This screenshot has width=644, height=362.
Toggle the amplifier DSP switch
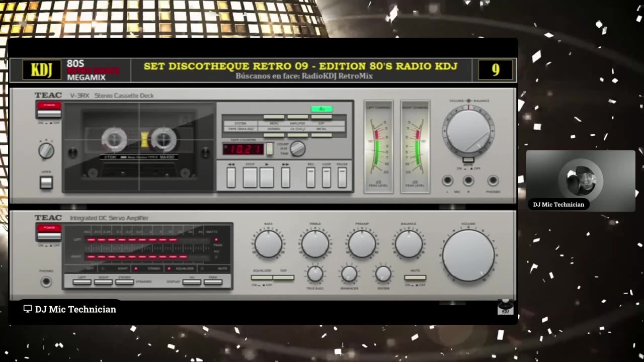point(283,278)
